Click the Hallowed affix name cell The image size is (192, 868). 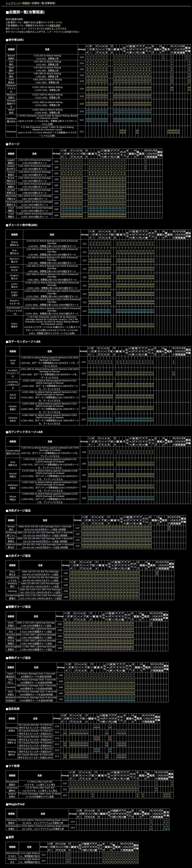tap(13, 487)
